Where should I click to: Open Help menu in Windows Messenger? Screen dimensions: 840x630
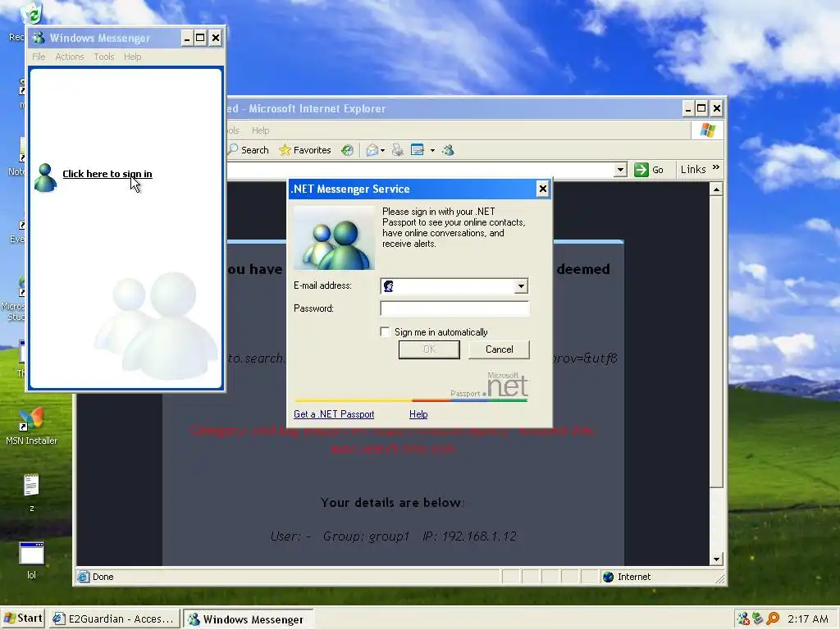(x=132, y=57)
